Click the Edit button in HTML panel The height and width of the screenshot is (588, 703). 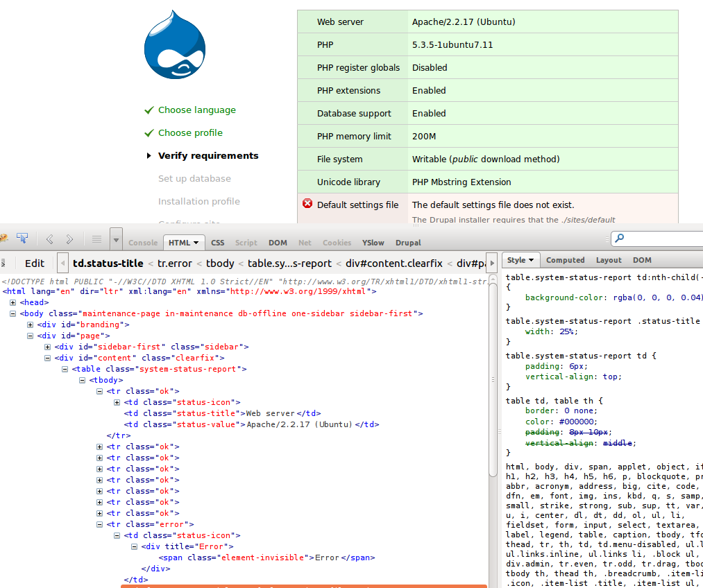(35, 263)
